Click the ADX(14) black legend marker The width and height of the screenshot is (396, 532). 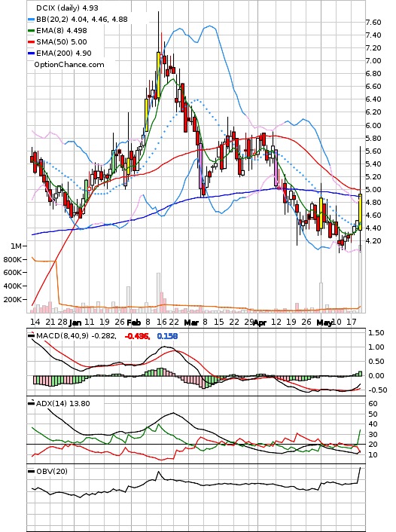[x=31, y=403]
